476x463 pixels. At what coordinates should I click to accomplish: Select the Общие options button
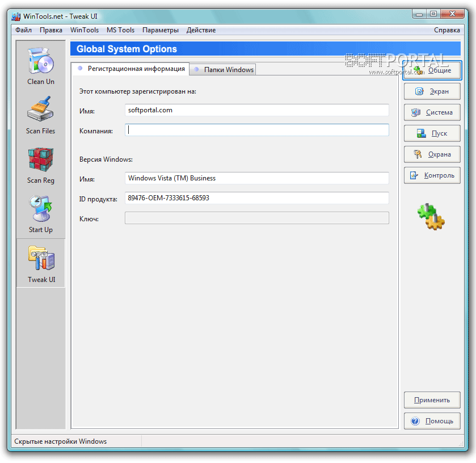pos(432,70)
